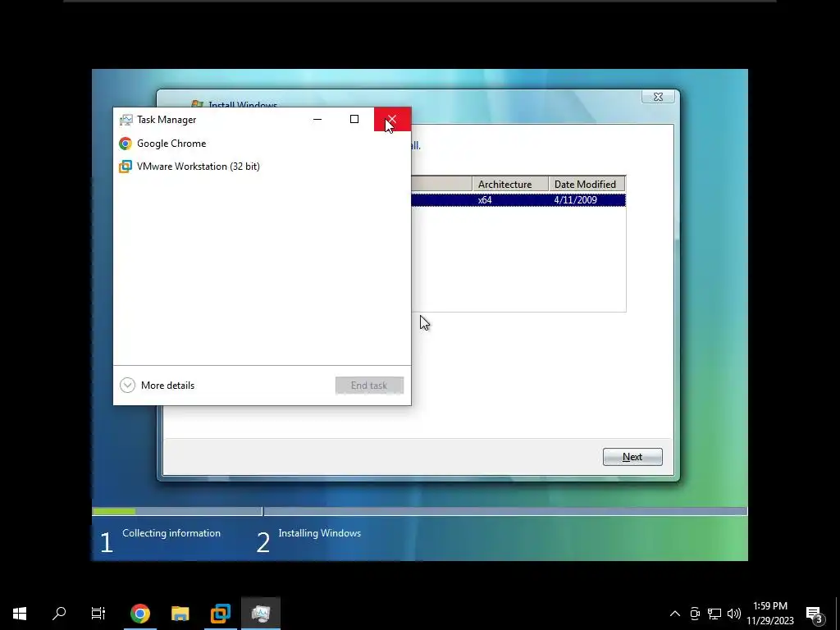Image resolution: width=840 pixels, height=630 pixels.
Task: Open the notification Action Center
Action: pos(815,614)
